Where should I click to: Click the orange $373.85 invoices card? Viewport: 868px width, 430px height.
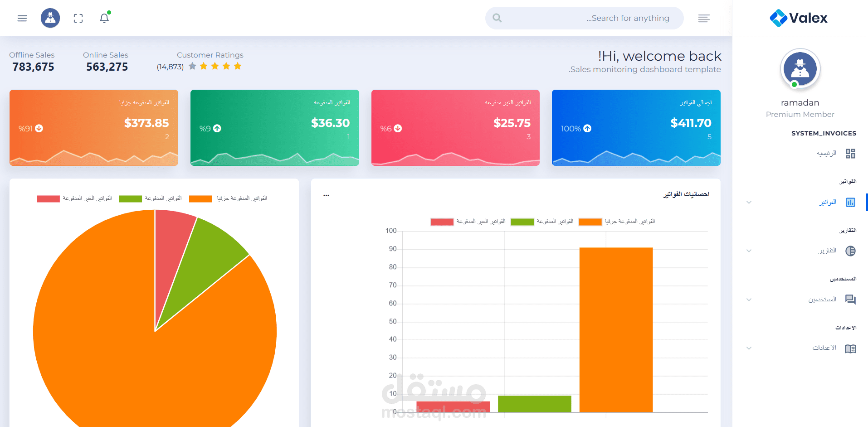coord(94,128)
